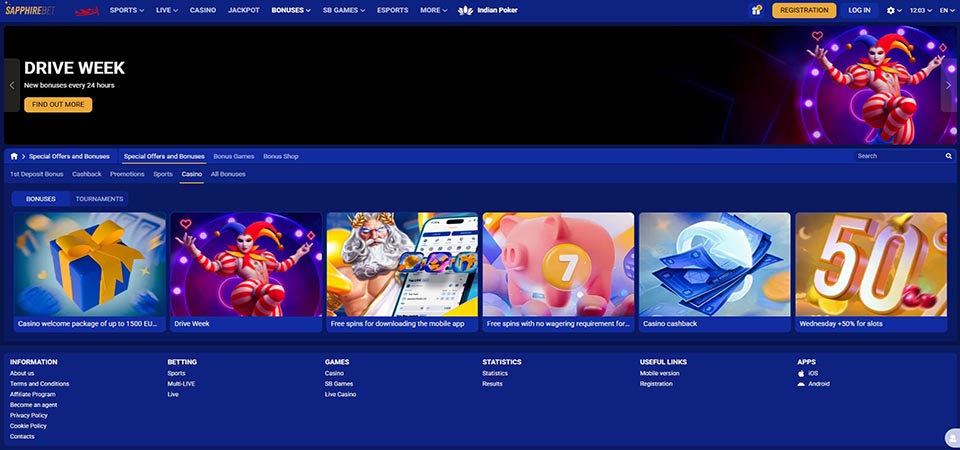Image resolution: width=960 pixels, height=450 pixels.
Task: Select the Casino bonus filter
Action: click(192, 174)
